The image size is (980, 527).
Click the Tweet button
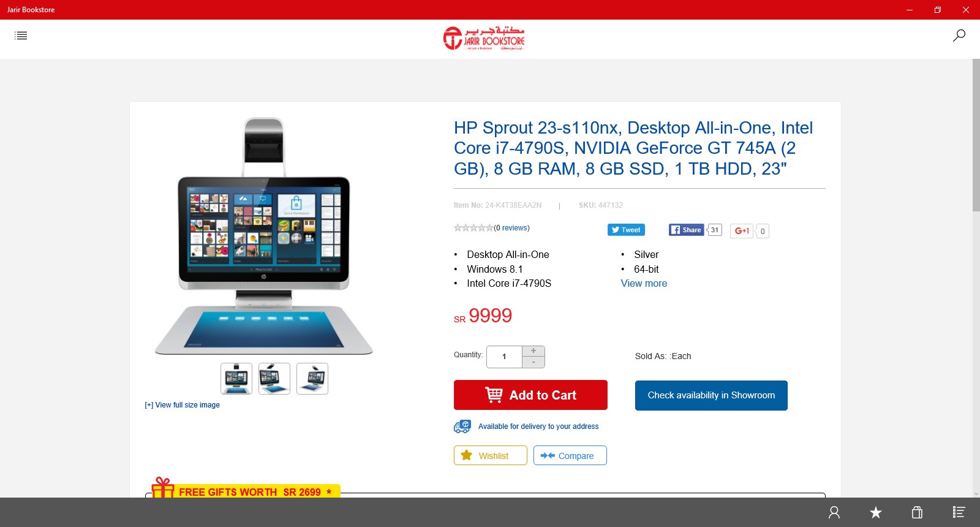pos(626,230)
